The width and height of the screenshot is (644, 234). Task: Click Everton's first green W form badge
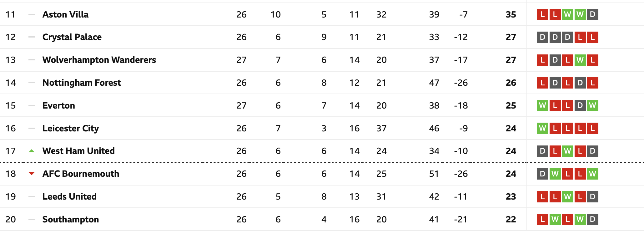(x=543, y=105)
